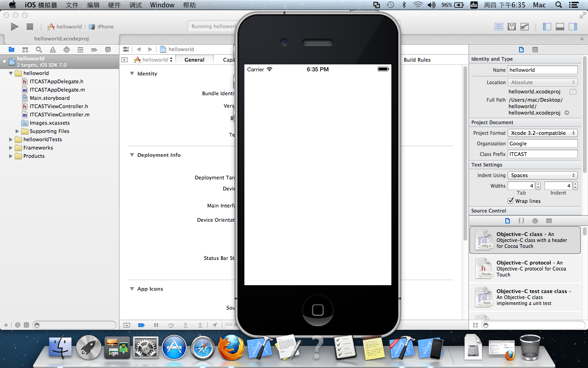This screenshot has height=368, width=588.
Task: Switch to the Build Rules tab
Action: pos(418,60)
